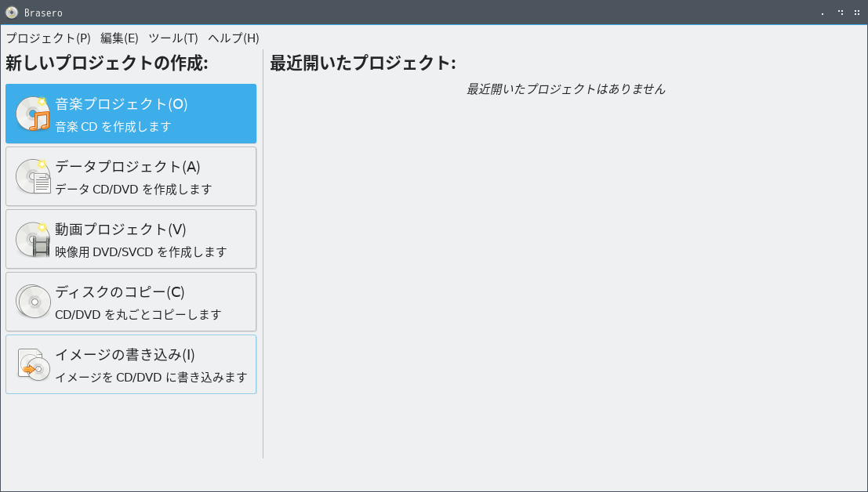
Task: Choose ディスクのコピー(C) disc copy
Action: 131,302
